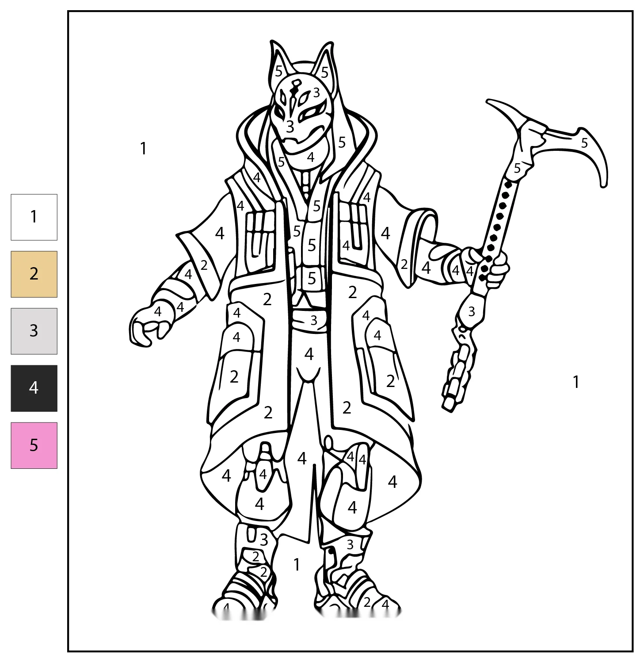This screenshot has width=644, height=663.
Task: Click the hood lining marked 5 beside the mask
Action: [342, 142]
